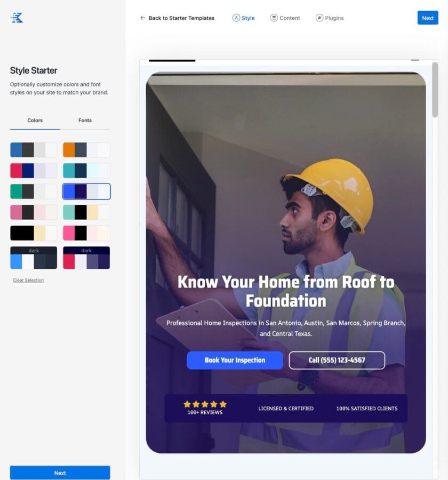Screen dimensions: 448x480
Task: Select the Colors tab
Action: click(x=35, y=121)
